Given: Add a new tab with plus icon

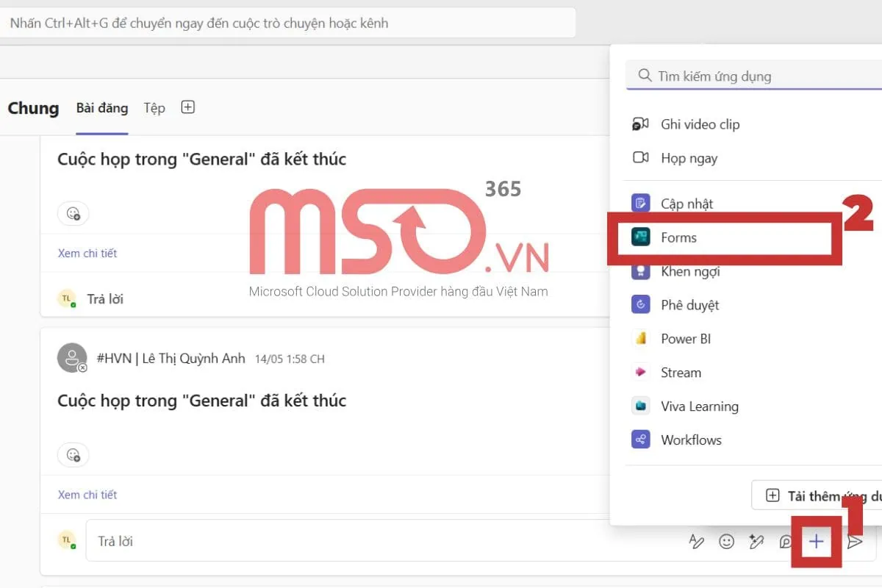Looking at the screenshot, I should (188, 107).
